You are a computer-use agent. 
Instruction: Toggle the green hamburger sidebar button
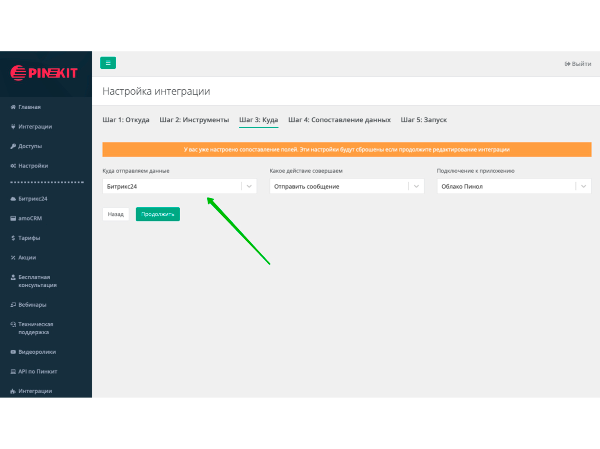point(108,63)
